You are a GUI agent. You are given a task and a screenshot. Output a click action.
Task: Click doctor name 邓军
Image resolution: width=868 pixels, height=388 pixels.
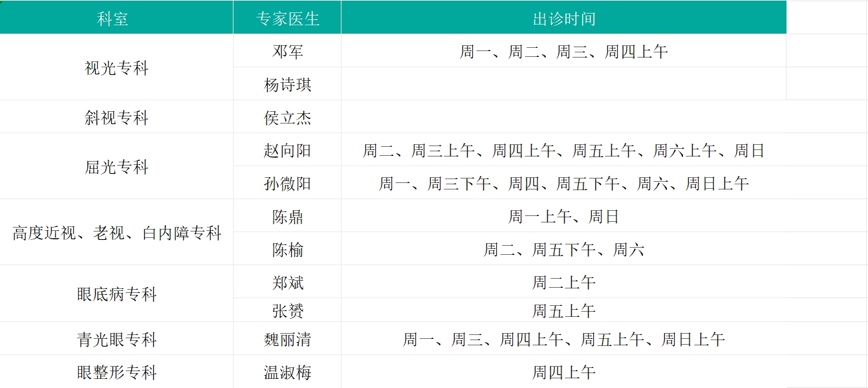(287, 51)
